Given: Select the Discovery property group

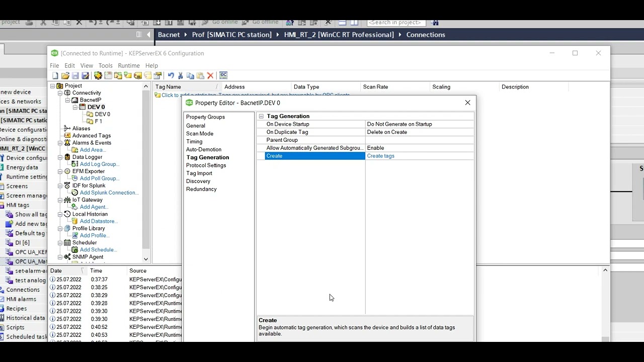Looking at the screenshot, I should 198,182.
